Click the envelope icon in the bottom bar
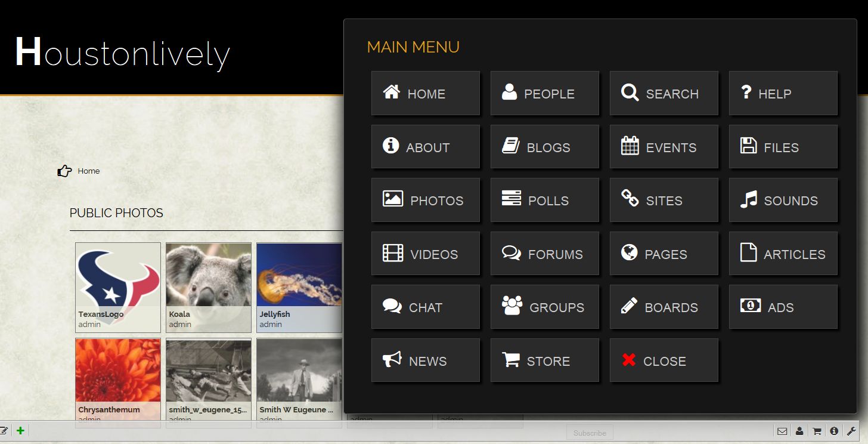The width and height of the screenshot is (868, 444). pos(782,431)
